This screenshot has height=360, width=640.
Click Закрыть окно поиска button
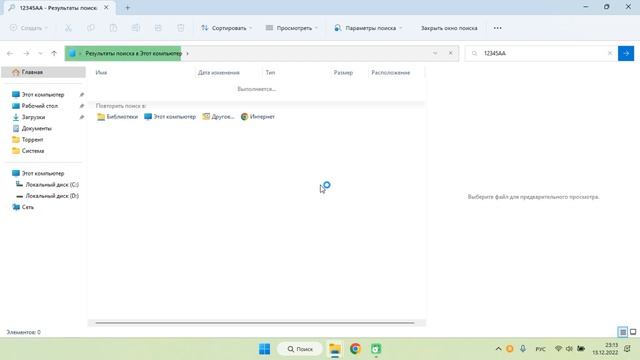pyautogui.click(x=449, y=28)
